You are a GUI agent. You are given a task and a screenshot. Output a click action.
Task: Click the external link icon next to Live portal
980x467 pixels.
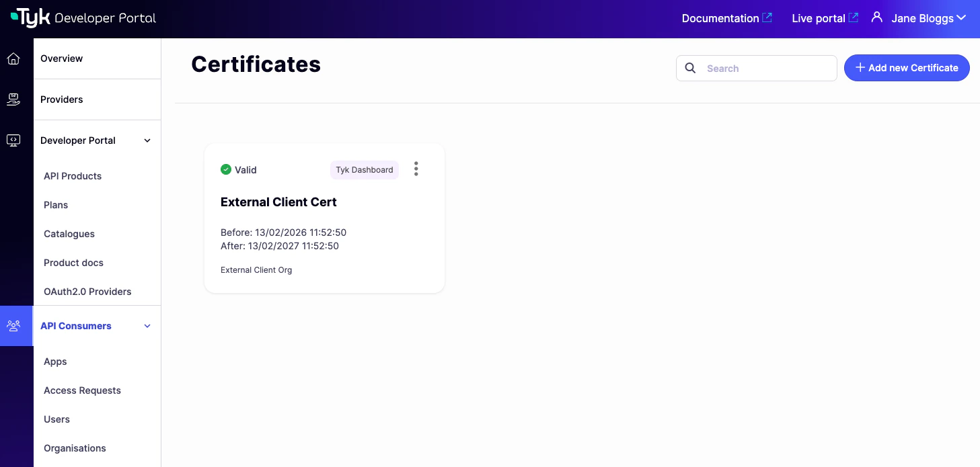pyautogui.click(x=852, y=17)
